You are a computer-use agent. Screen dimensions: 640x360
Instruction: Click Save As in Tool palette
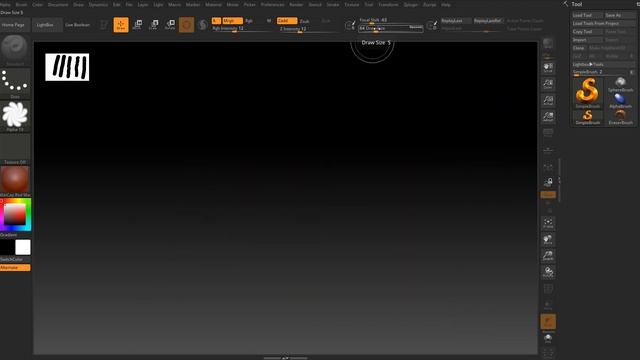click(620, 16)
